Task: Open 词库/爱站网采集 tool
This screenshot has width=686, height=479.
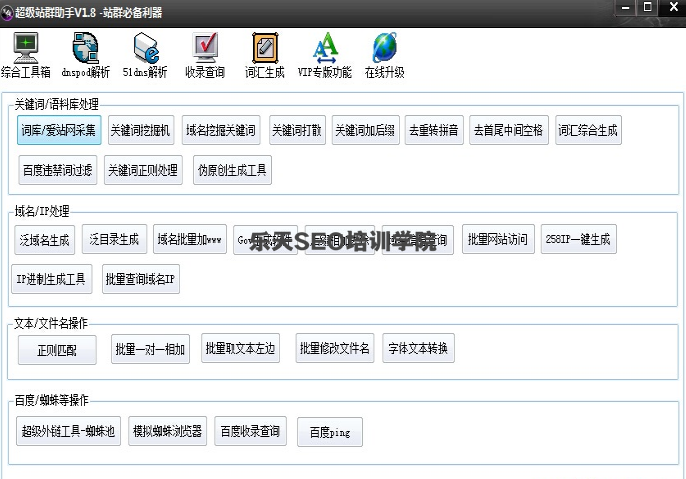Action: tap(59, 130)
